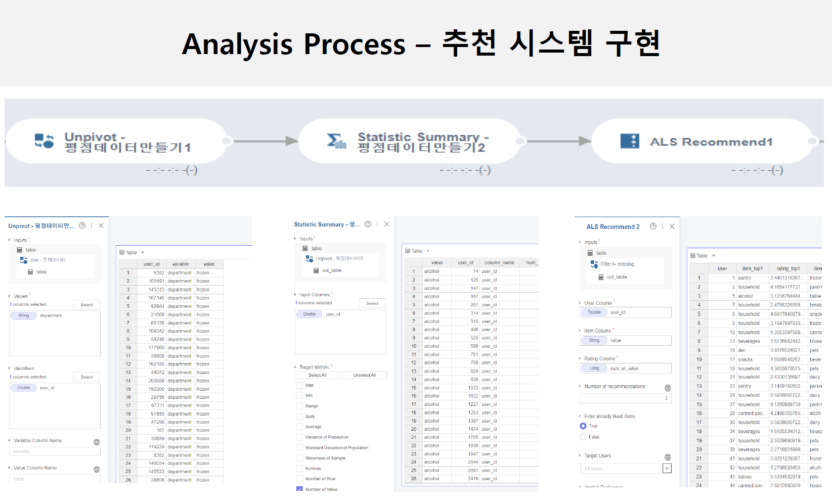The width and height of the screenshot is (832, 504).
Task: Collapse the Rating Column section
Action: point(580,358)
